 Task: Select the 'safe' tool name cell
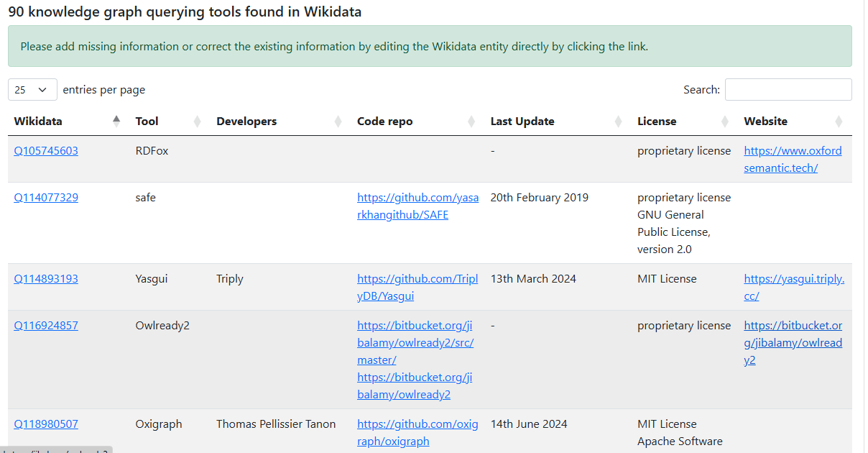(145, 198)
